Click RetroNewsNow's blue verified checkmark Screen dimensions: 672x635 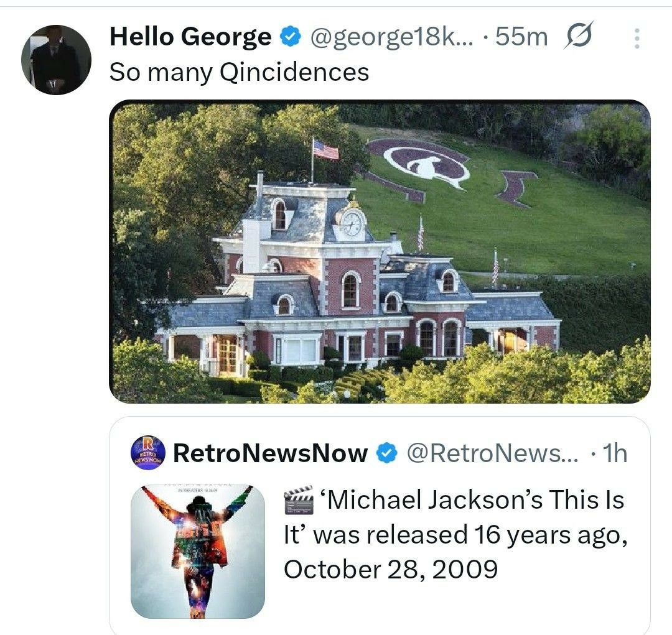387,453
